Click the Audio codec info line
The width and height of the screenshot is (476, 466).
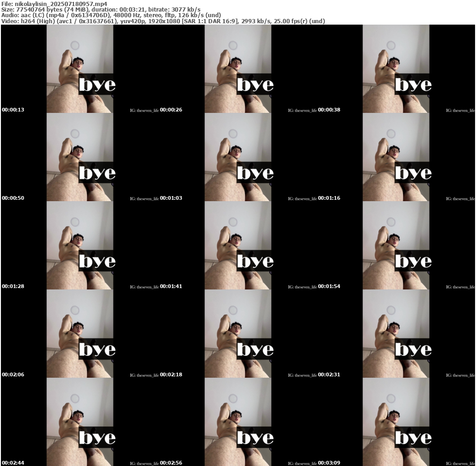(x=111, y=15)
